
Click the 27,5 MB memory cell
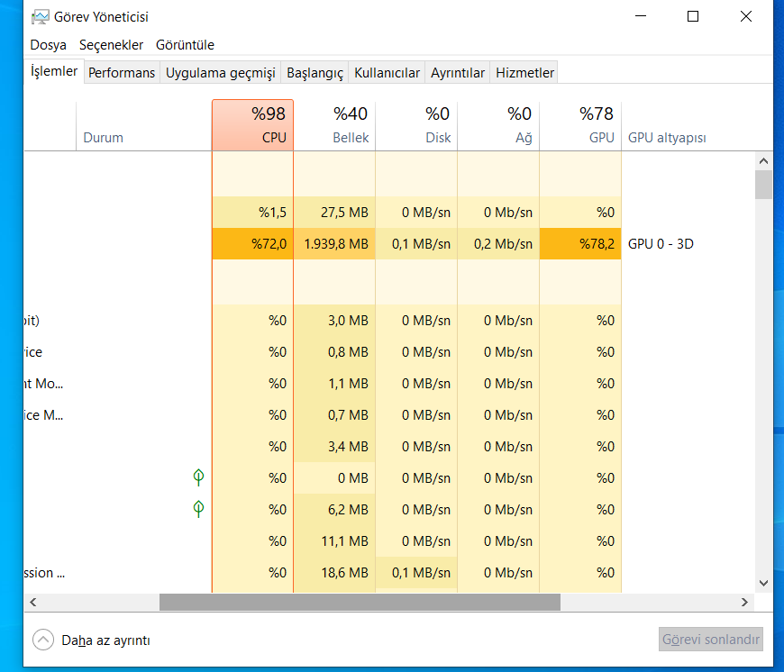[x=334, y=213]
